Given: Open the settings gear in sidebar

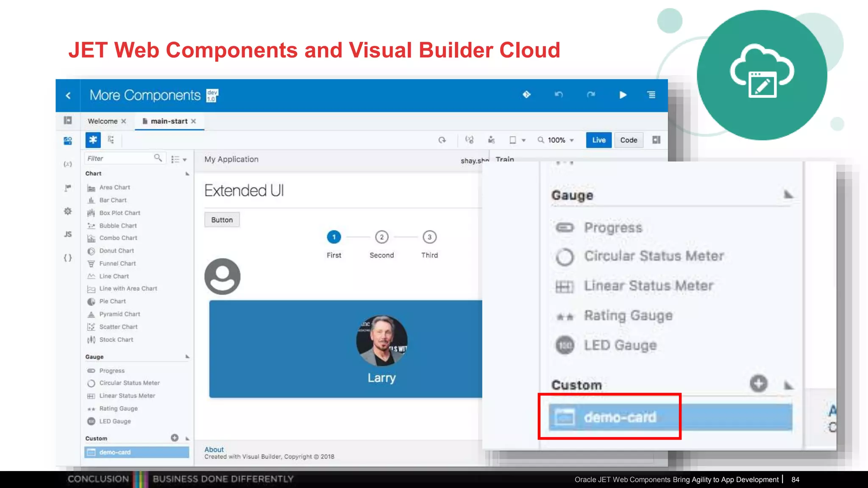Looking at the screenshot, I should point(68,211).
